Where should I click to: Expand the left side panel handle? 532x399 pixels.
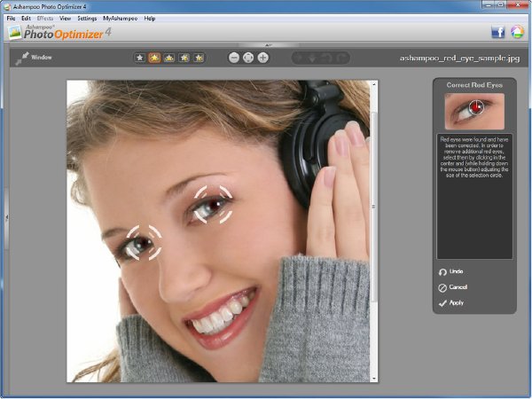click(x=6, y=218)
